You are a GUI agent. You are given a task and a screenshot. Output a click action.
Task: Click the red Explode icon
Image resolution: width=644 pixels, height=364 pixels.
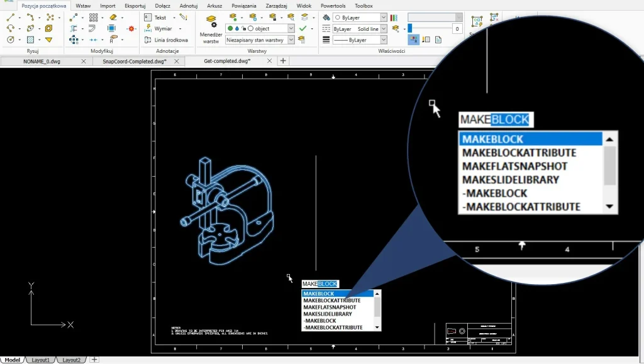(x=131, y=28)
